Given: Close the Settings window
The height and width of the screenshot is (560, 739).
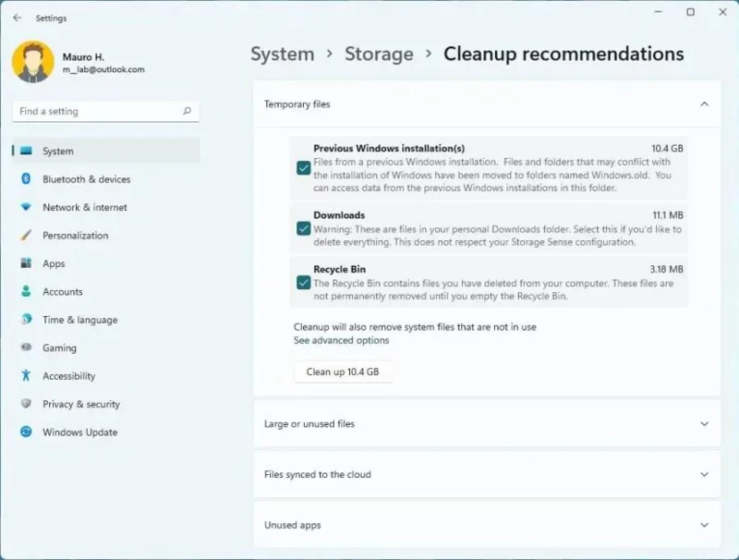Looking at the screenshot, I should click(722, 12).
